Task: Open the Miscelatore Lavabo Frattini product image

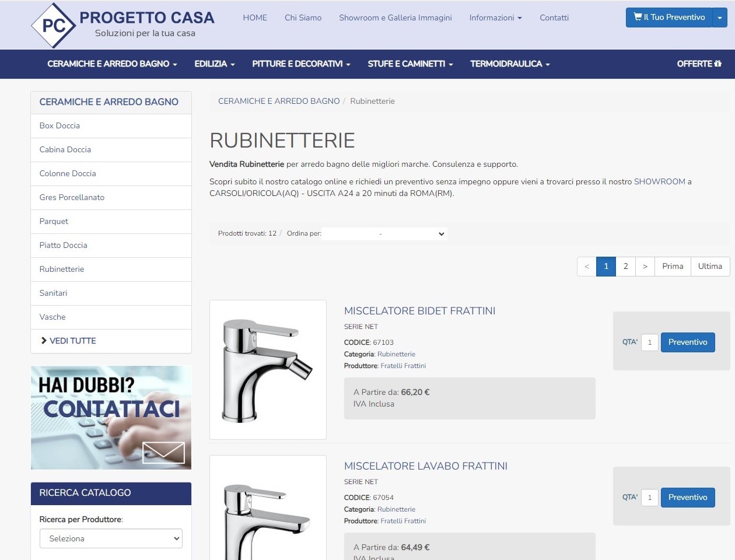Action: coord(268,508)
